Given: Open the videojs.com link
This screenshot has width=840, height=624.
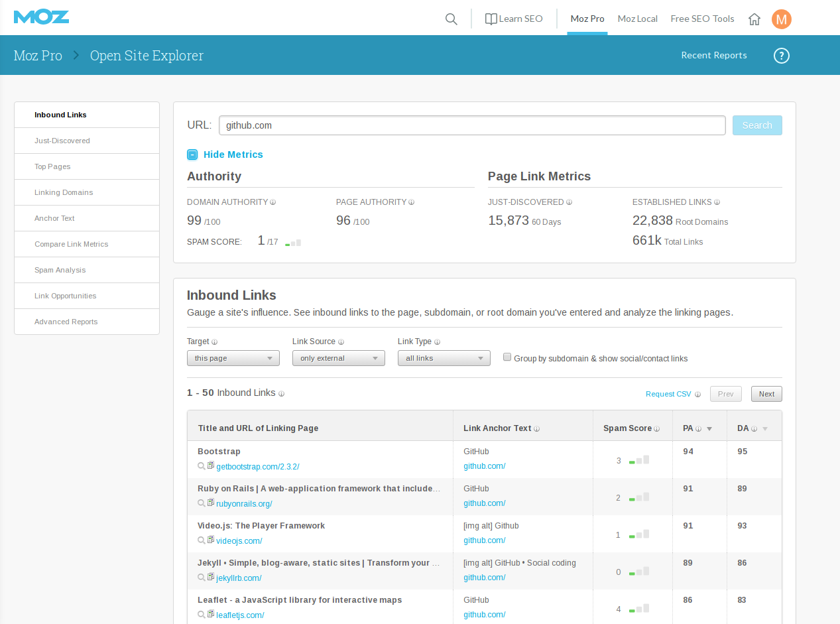Looking at the screenshot, I should coord(239,541).
